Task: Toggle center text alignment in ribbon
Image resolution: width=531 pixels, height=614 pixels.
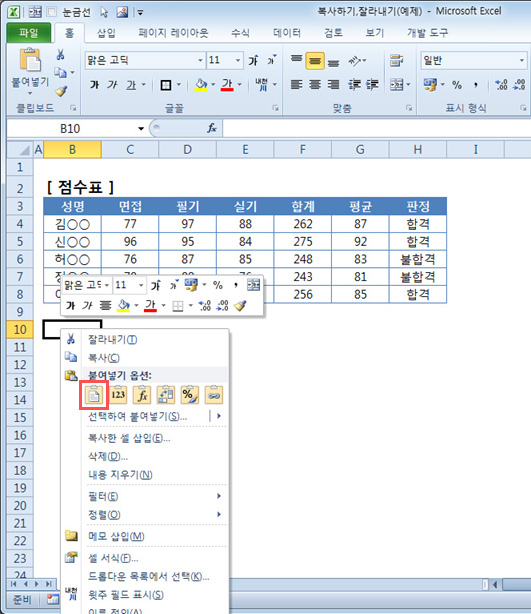Action: [x=315, y=85]
